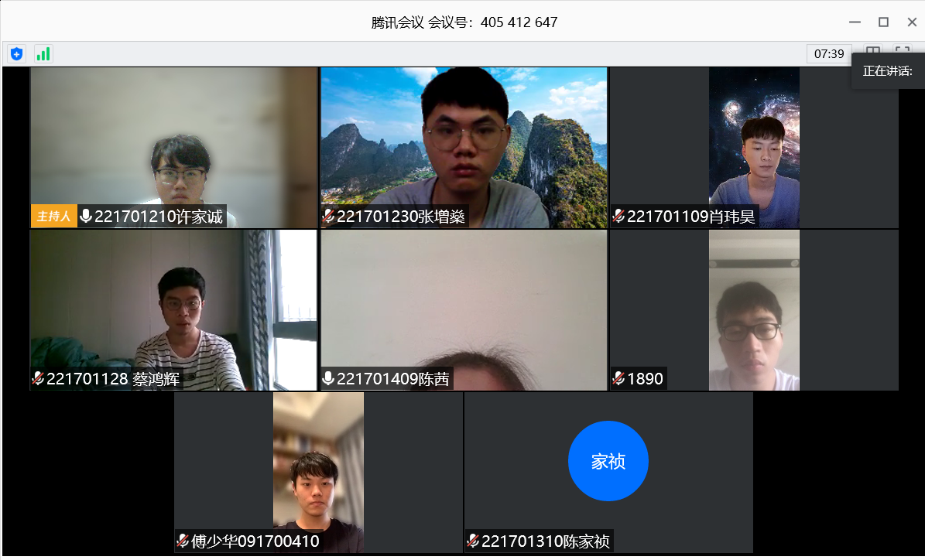Open the meeting security shield icon
The height and width of the screenshot is (560, 925).
16,54
